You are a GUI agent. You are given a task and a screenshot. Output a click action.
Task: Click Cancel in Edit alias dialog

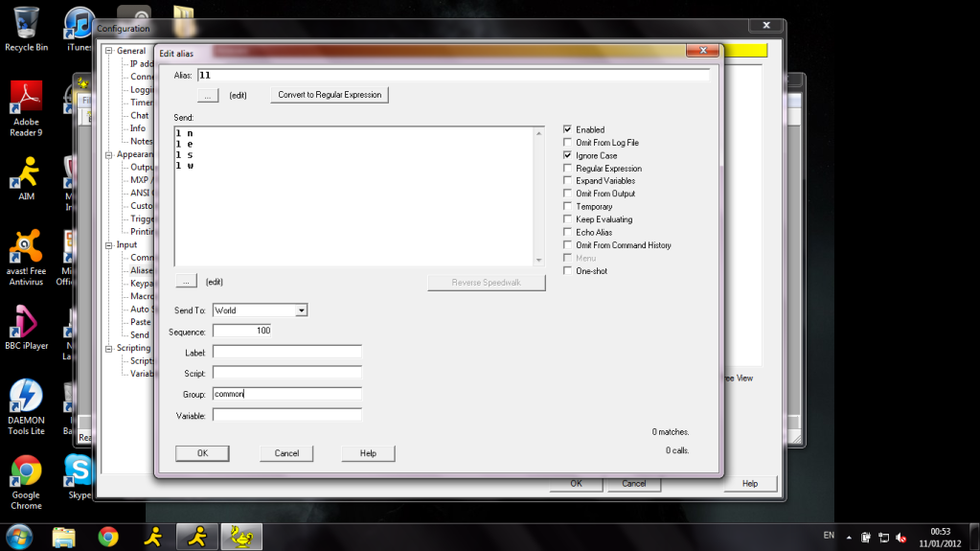pos(286,453)
